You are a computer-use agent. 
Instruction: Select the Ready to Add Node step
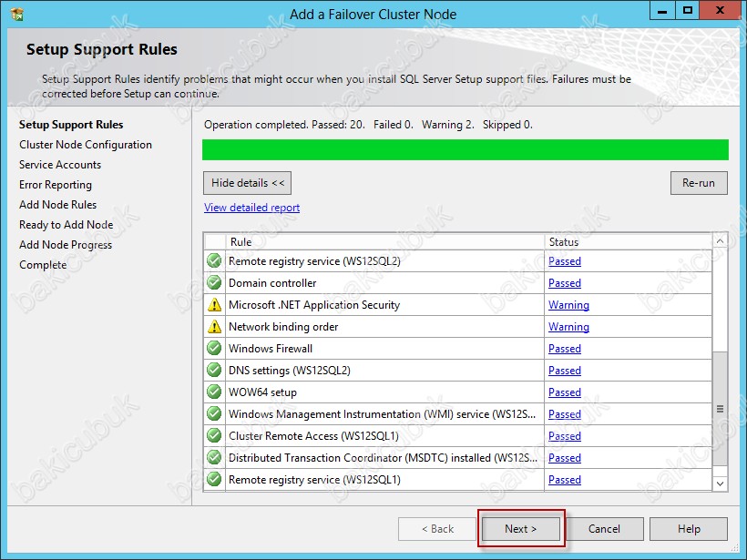[67, 225]
